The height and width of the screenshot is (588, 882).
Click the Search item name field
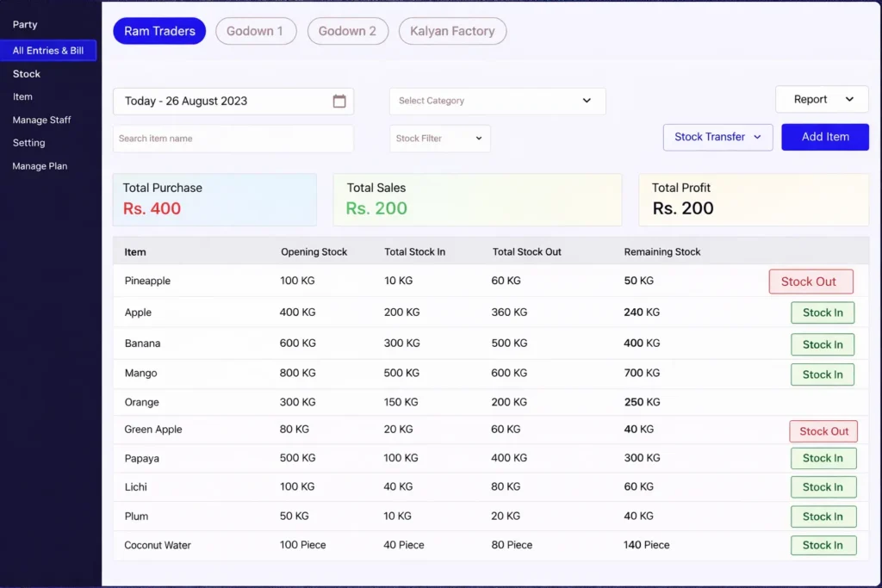tap(233, 138)
